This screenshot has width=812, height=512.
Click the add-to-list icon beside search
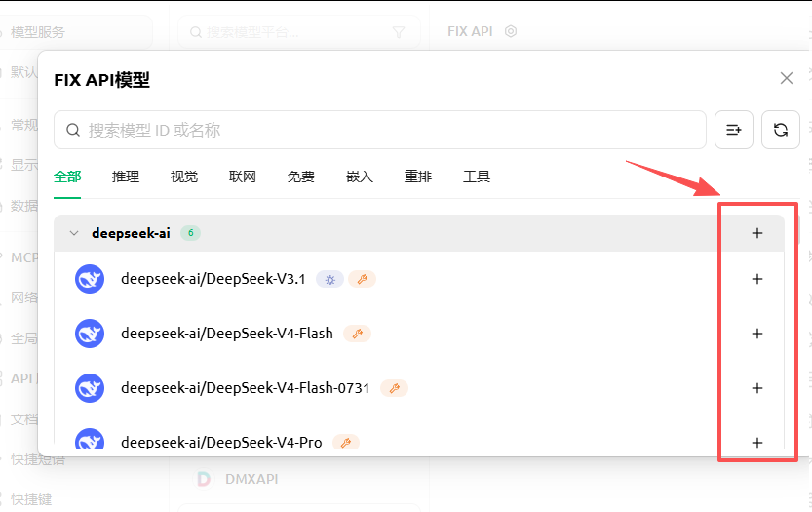click(x=734, y=130)
